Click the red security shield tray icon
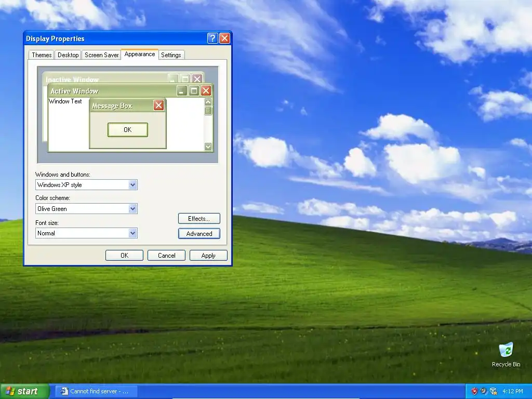532x399 pixels. click(x=474, y=391)
